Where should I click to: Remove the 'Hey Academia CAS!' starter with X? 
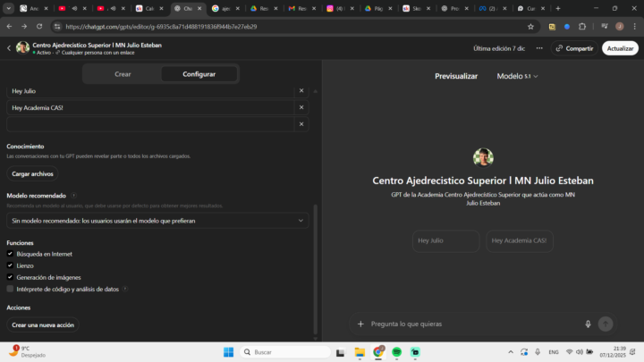point(301,107)
